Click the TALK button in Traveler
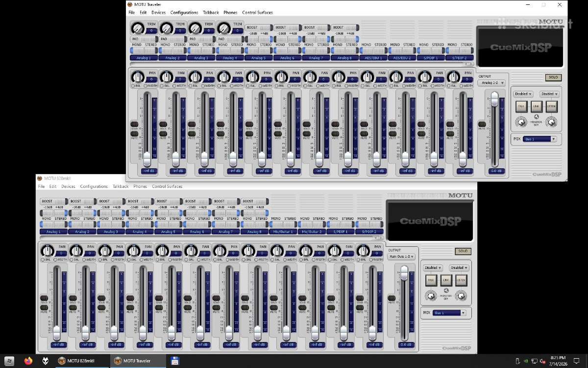The image size is (588, 368). click(x=520, y=105)
